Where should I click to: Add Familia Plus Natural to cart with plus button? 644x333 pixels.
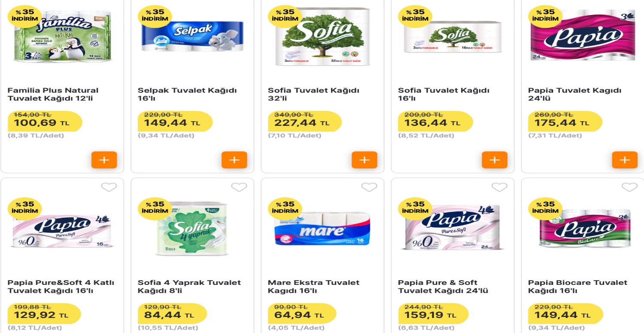click(104, 159)
